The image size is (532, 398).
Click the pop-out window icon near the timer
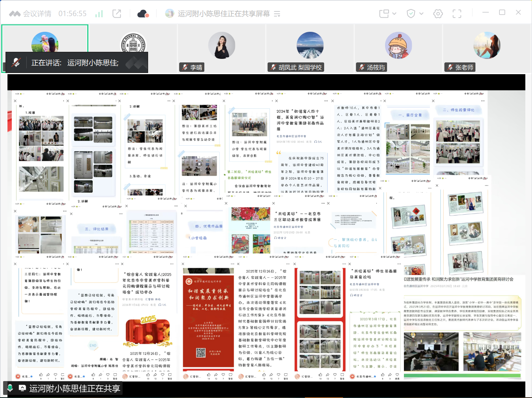pyautogui.click(x=117, y=13)
